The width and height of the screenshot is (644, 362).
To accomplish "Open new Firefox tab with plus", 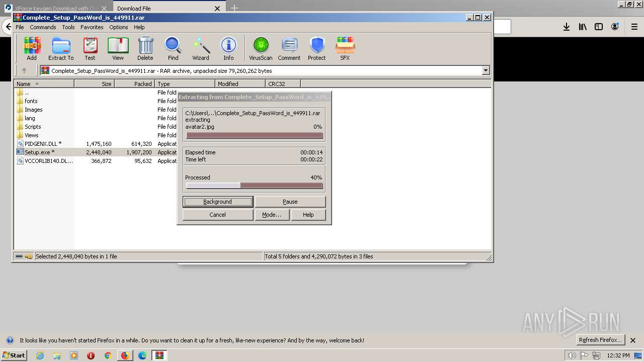I will (x=234, y=8).
